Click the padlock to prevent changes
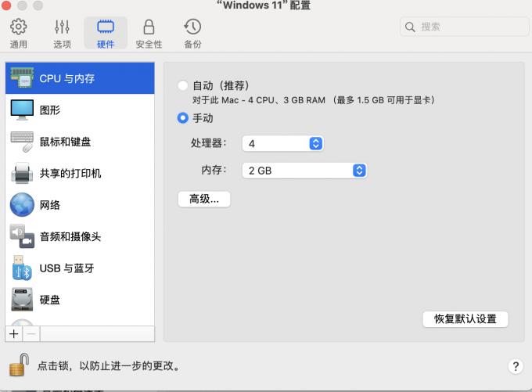Image resolution: width=532 pixels, height=392 pixels. point(20,364)
